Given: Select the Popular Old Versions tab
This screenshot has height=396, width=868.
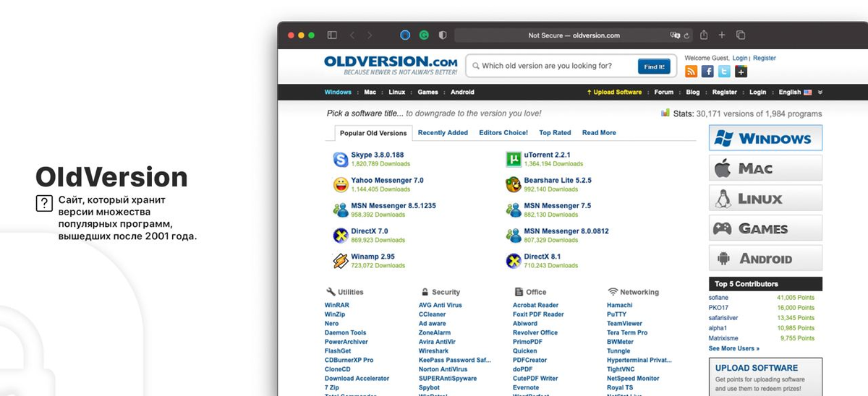Looking at the screenshot, I should pos(373,133).
